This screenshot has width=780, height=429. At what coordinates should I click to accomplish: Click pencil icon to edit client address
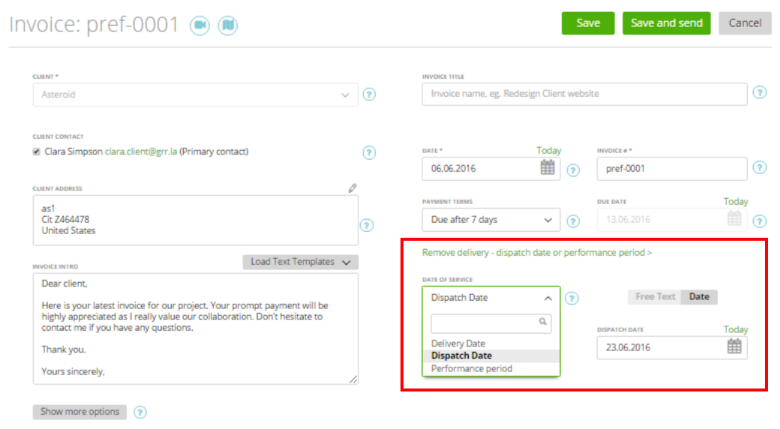pyautogui.click(x=352, y=188)
